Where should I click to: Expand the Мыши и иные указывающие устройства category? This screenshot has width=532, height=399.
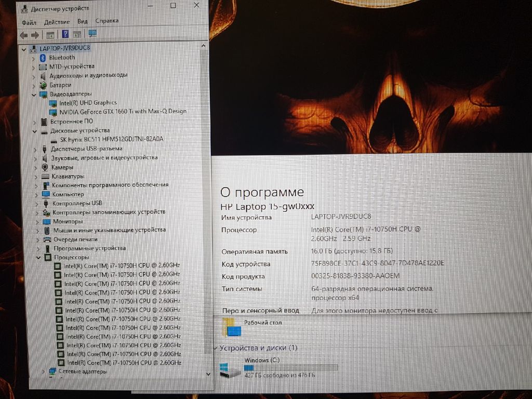[x=38, y=231]
